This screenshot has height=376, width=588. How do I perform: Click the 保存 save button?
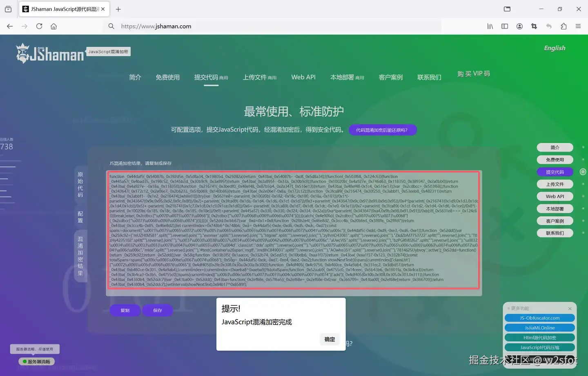[158, 310]
